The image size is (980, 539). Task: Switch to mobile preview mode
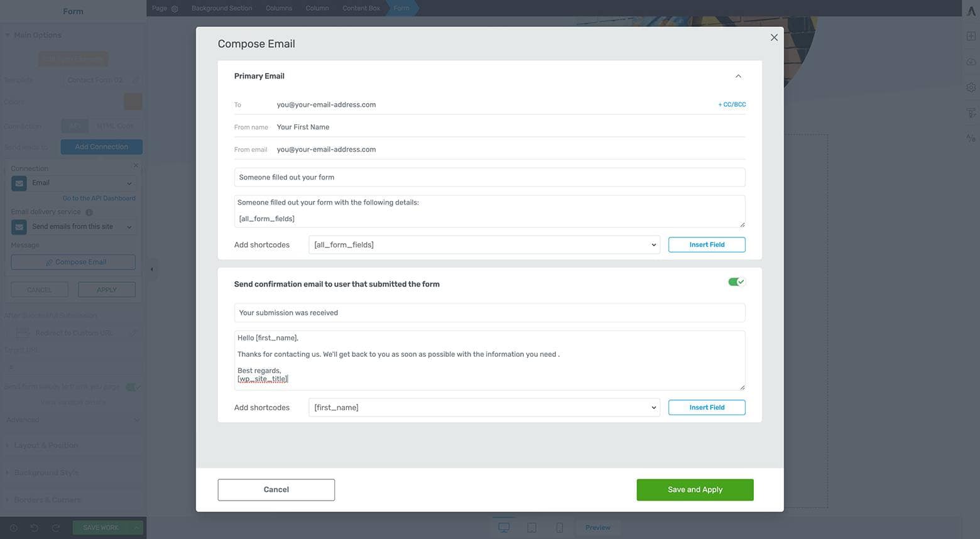(x=558, y=527)
